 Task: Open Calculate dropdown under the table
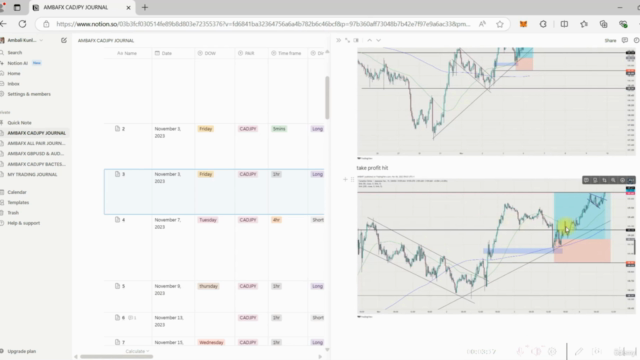coord(137,351)
